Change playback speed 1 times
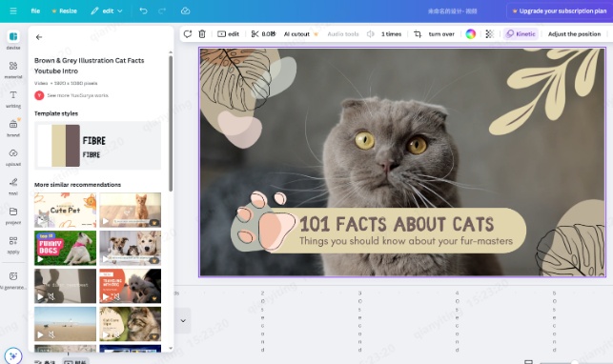The height and width of the screenshot is (364, 613). 391,34
